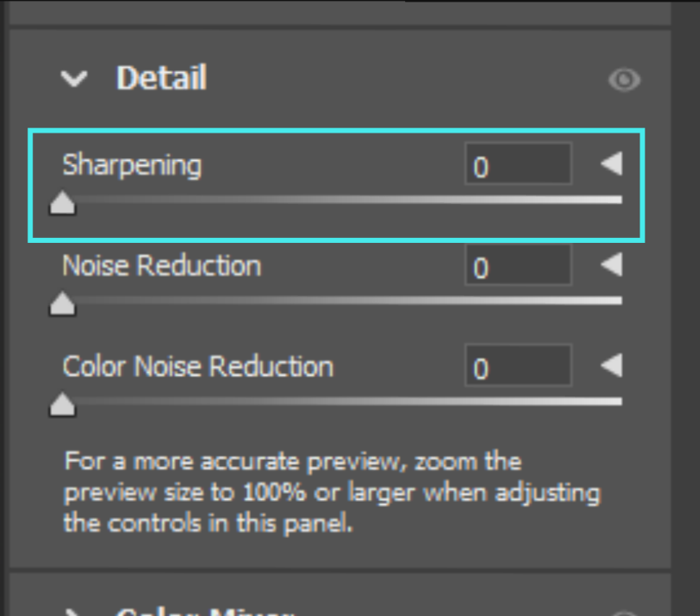Click the far right end of Noise Reduction track
The height and width of the screenshot is (616, 700).
point(619,300)
